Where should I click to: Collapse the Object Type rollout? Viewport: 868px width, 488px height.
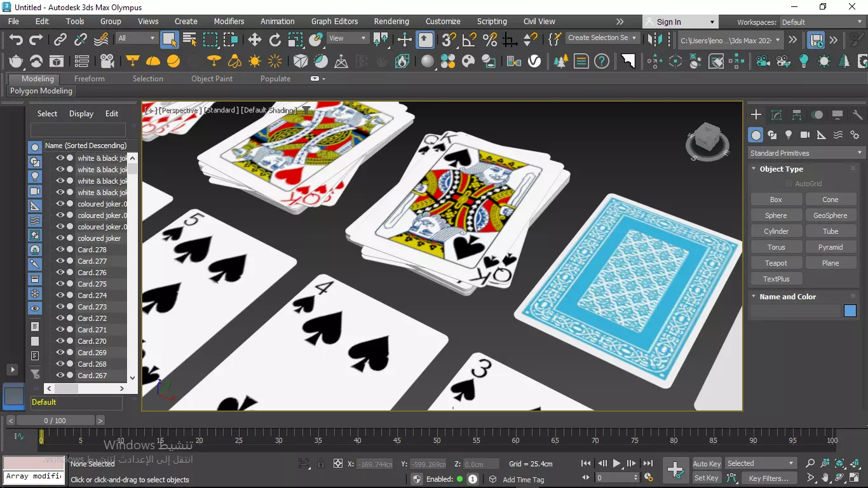pyautogui.click(x=781, y=169)
